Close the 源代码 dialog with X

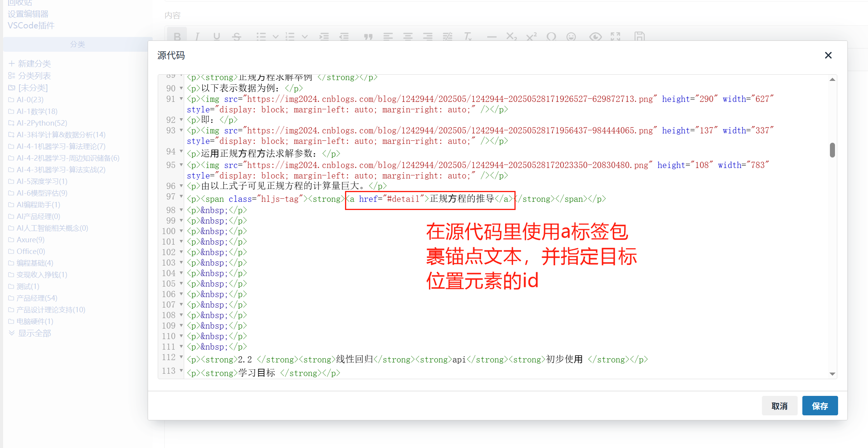click(828, 56)
